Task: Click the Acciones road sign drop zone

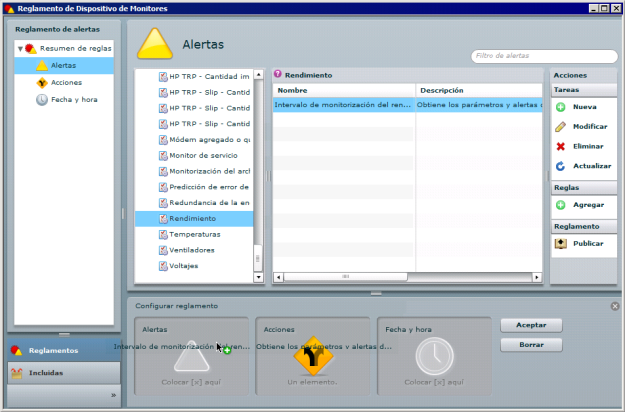Action: [x=313, y=355]
